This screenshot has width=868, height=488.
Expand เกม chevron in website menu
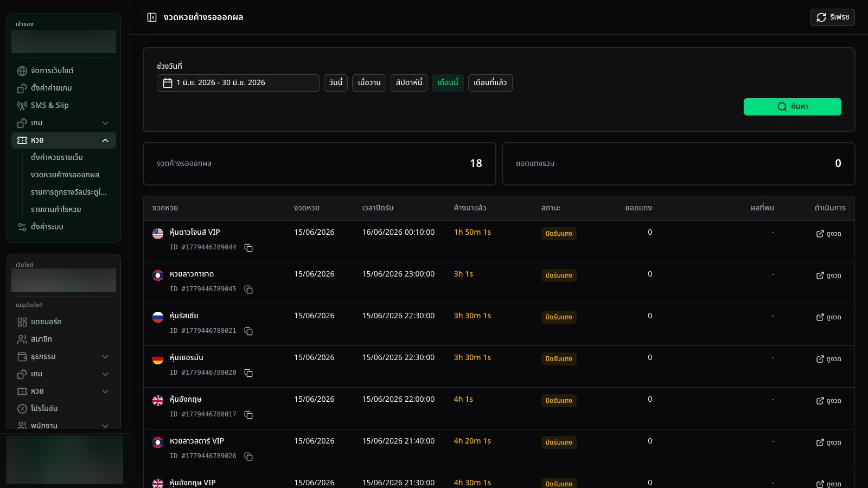click(x=105, y=374)
